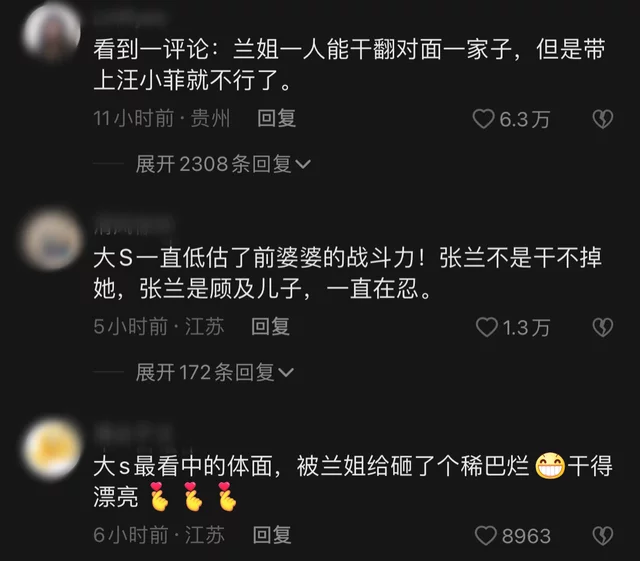Reply to the 贵州 comment
The image size is (640, 561).
tap(276, 119)
